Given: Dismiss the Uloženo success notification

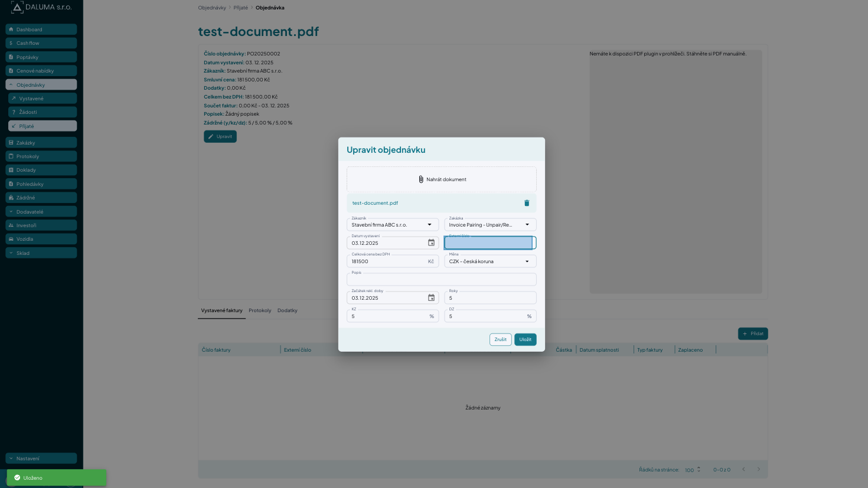Looking at the screenshot, I should (x=57, y=478).
